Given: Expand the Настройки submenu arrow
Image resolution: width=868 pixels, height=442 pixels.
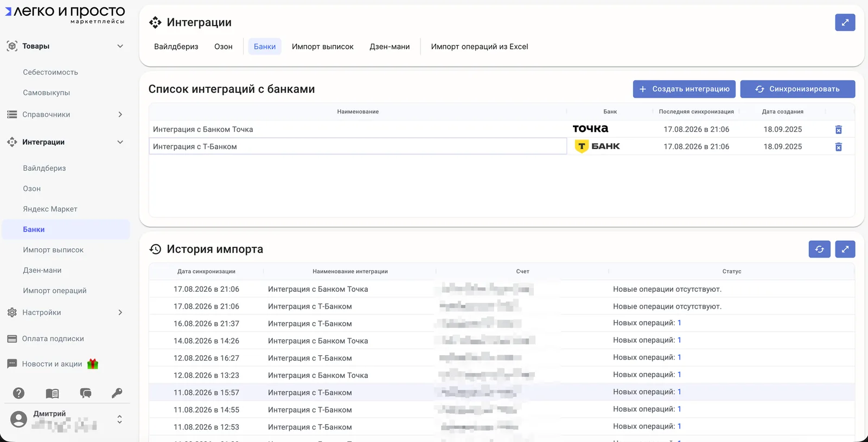Looking at the screenshot, I should (120, 312).
